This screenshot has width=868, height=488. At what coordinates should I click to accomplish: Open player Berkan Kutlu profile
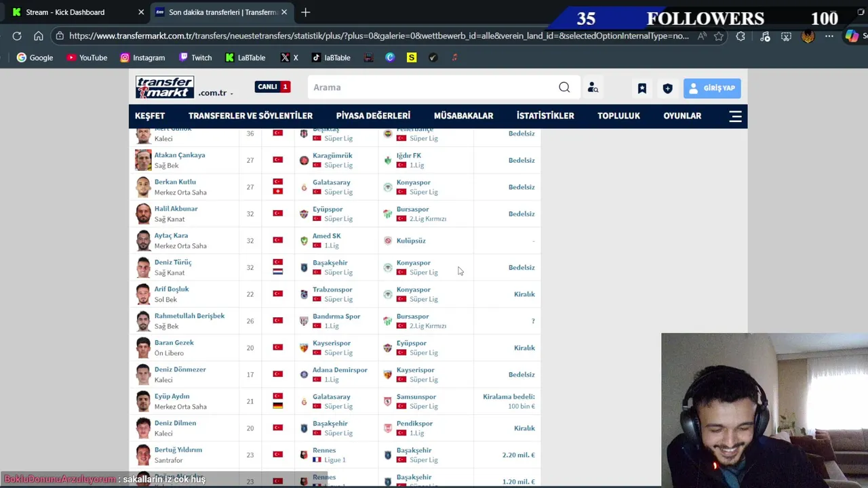(175, 182)
